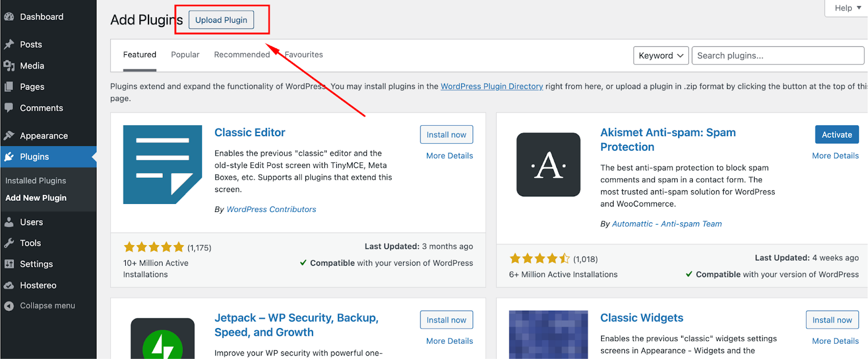Viewport: 868px width, 359px height.
Task: Open Installed Plugins submenu item
Action: click(36, 181)
